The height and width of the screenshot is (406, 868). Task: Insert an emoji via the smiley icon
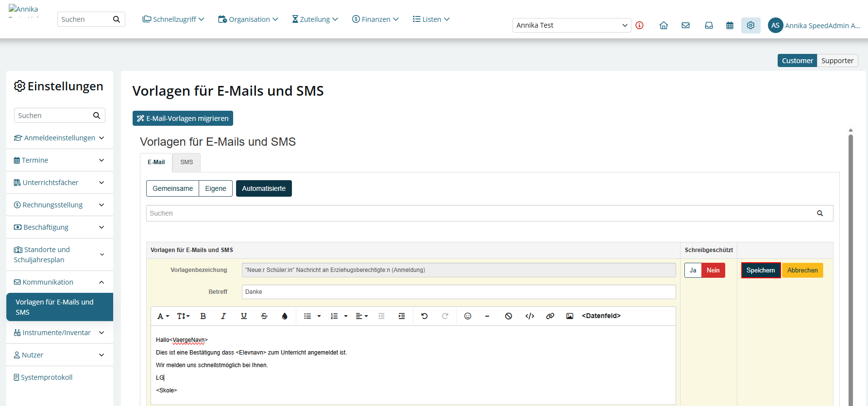[468, 316]
